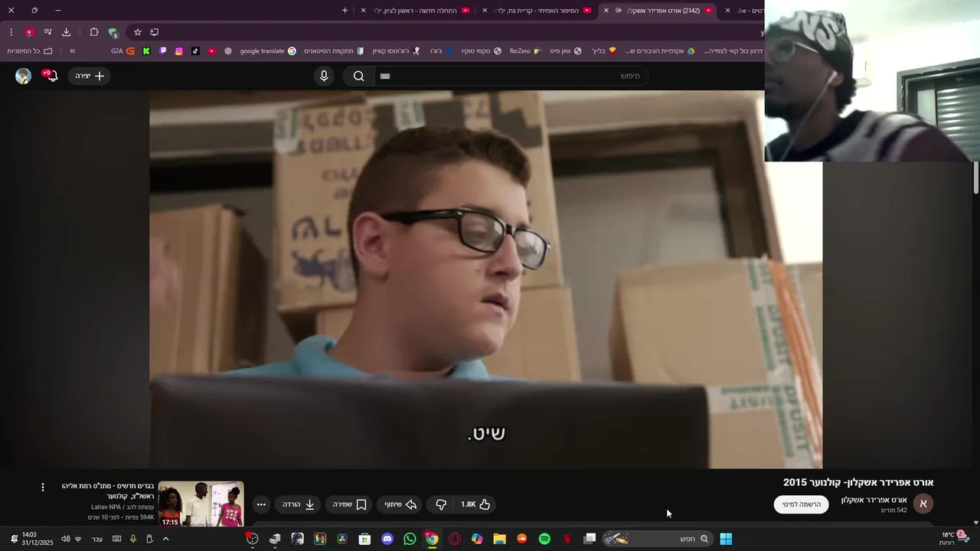This screenshot has width=980, height=551.
Task: Open the TikTok bookmark icon
Action: pyautogui.click(x=195, y=51)
